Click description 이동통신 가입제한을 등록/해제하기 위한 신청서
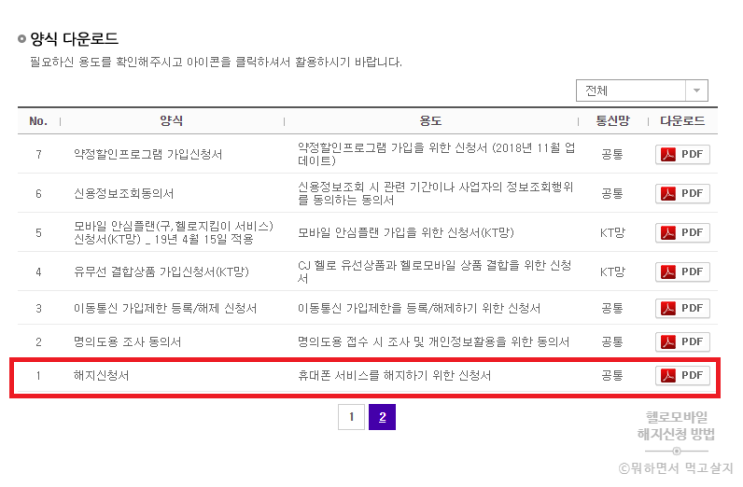This screenshot has width=743, height=487. pos(419,308)
